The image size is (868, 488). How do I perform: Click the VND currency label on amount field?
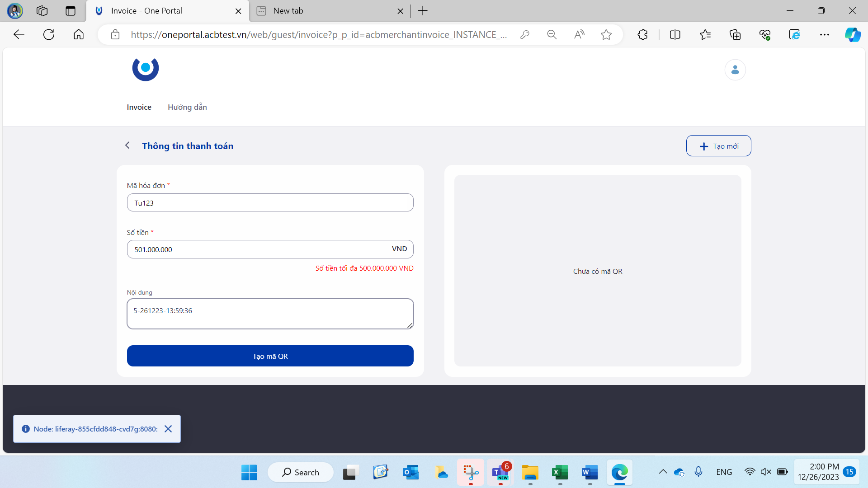click(399, 249)
